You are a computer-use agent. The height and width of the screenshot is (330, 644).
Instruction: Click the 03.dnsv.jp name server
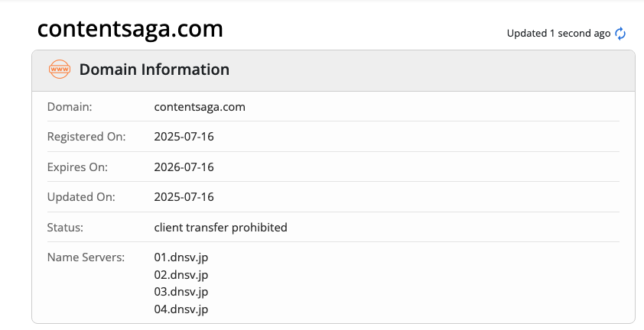click(181, 292)
